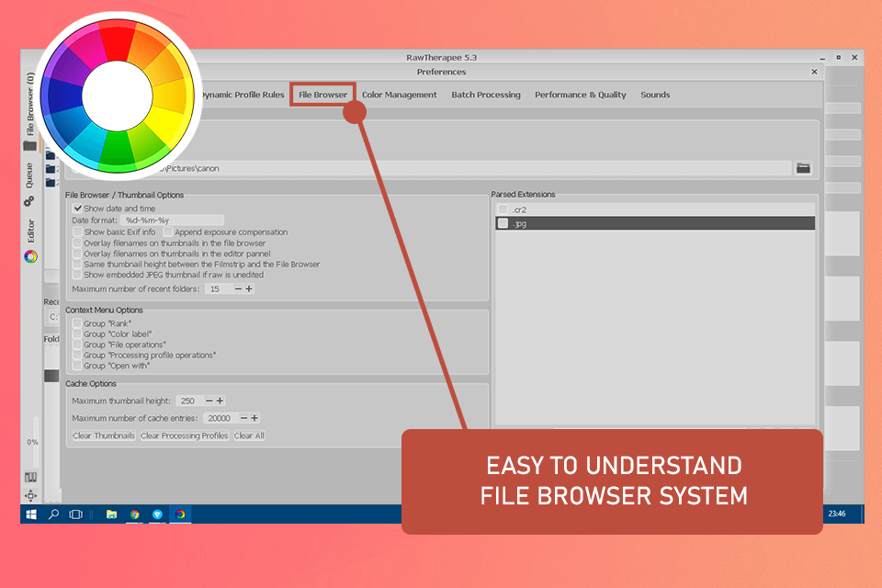Increase maximum thumbnail height value
The image size is (882, 588).
click(220, 401)
